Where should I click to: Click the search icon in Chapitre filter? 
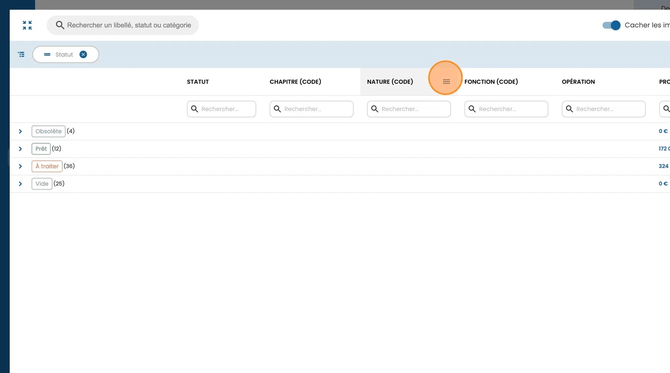[277, 109]
